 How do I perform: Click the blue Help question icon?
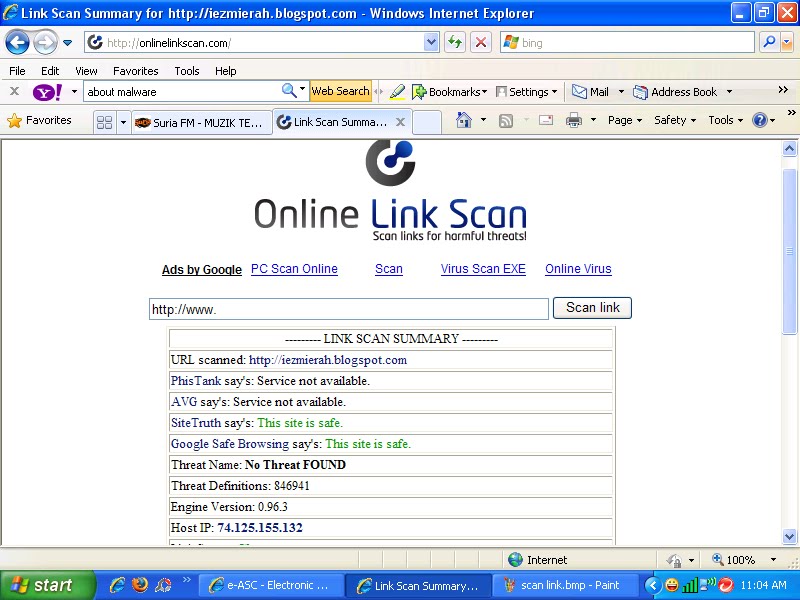760,120
